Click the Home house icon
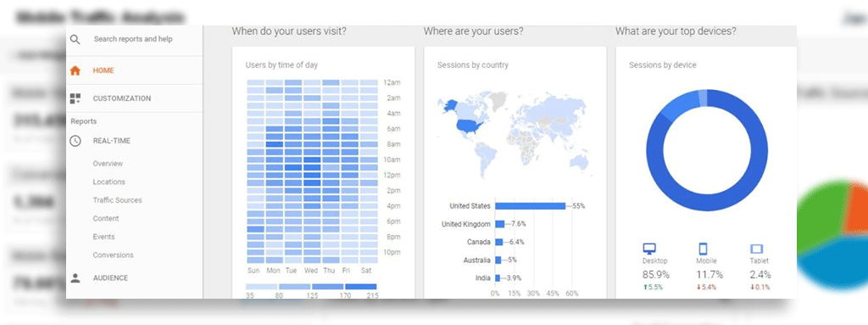 (75, 70)
